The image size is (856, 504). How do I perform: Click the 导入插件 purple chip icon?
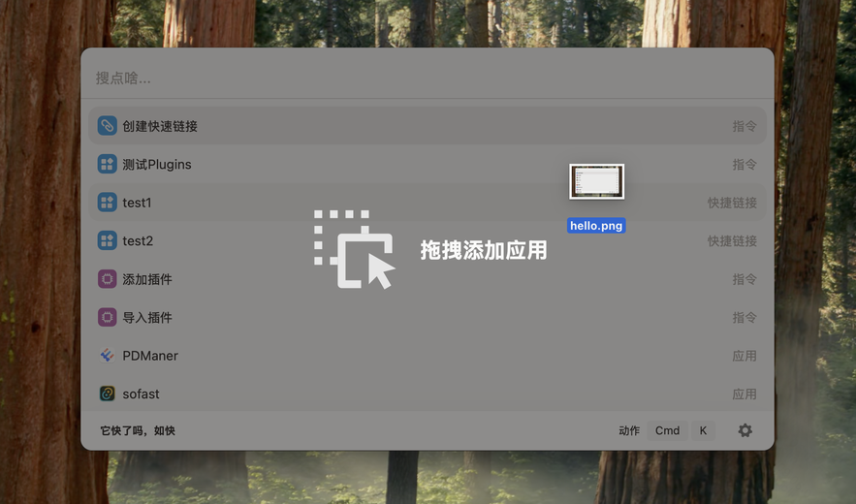(x=107, y=317)
